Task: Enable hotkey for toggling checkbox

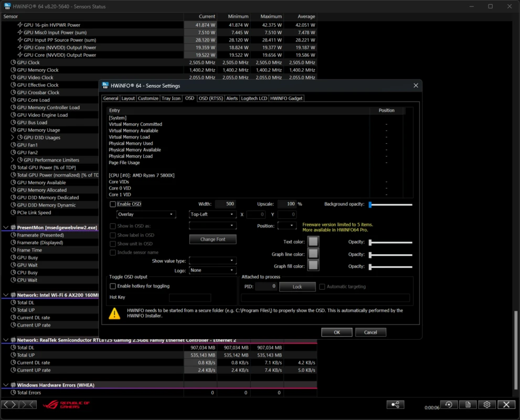Action: coord(113,286)
